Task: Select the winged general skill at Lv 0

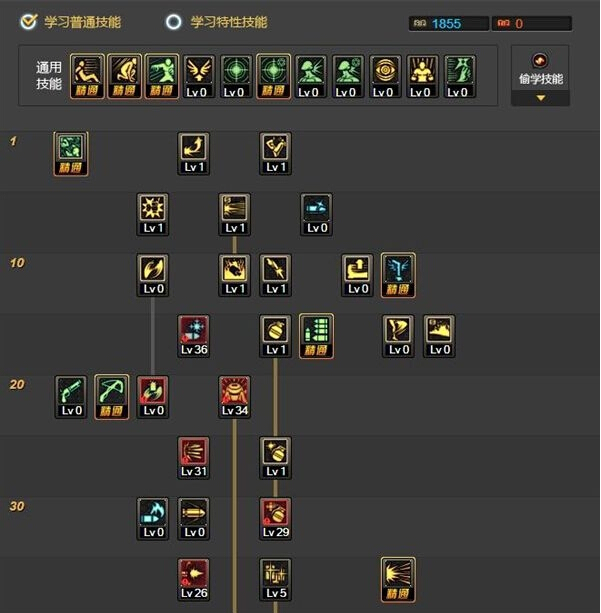Action: (x=199, y=76)
